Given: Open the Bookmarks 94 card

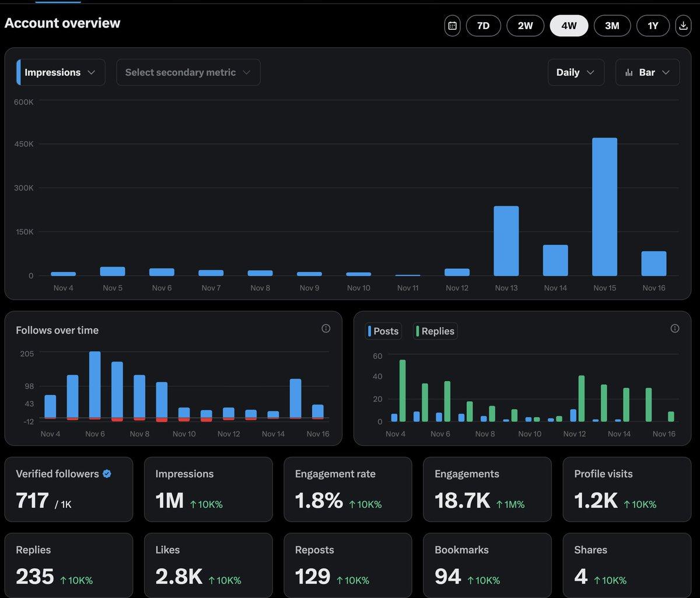Looking at the screenshot, I should coord(487,565).
